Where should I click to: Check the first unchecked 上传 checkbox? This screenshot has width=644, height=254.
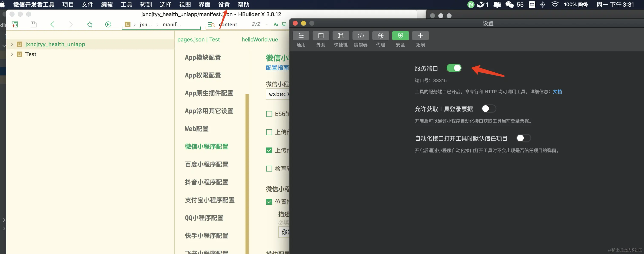click(269, 132)
